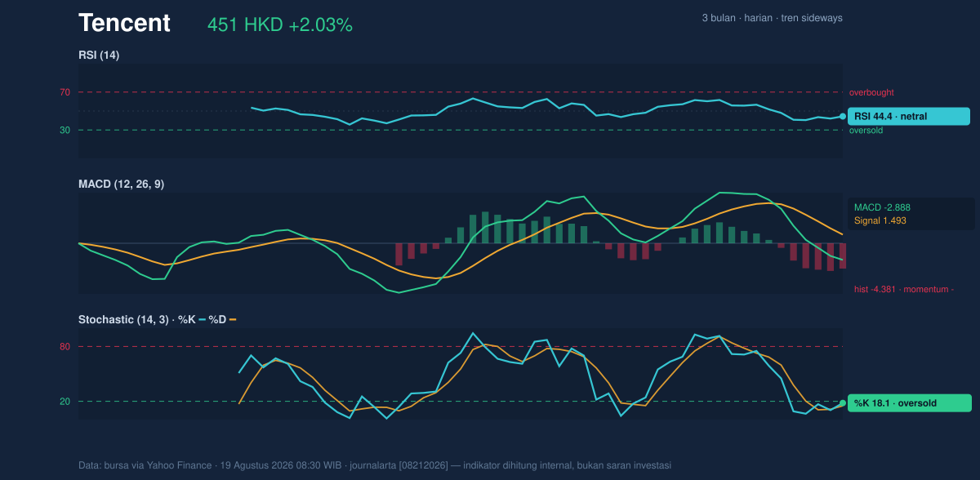Viewport: 980px width, 480px height.
Task: Click the RSI 30 axis label
Action: coord(65,130)
